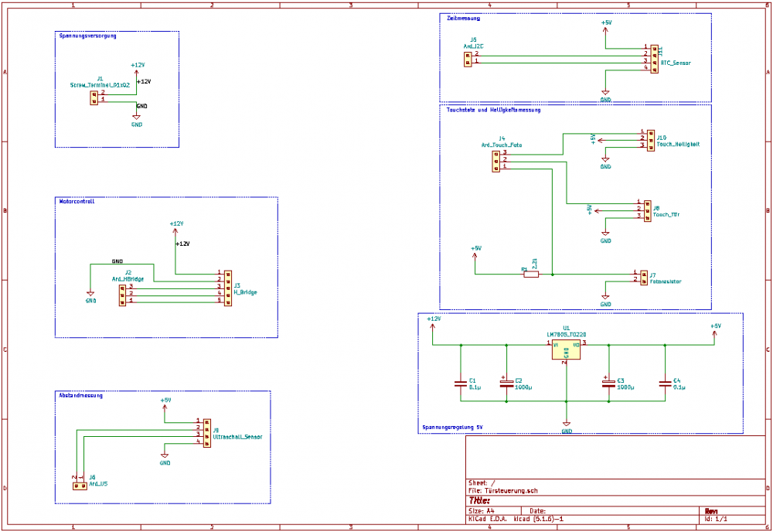Viewport: 773px width, 532px height.
Task: Select the GND symbol below the LM7805
Action: coord(567,425)
